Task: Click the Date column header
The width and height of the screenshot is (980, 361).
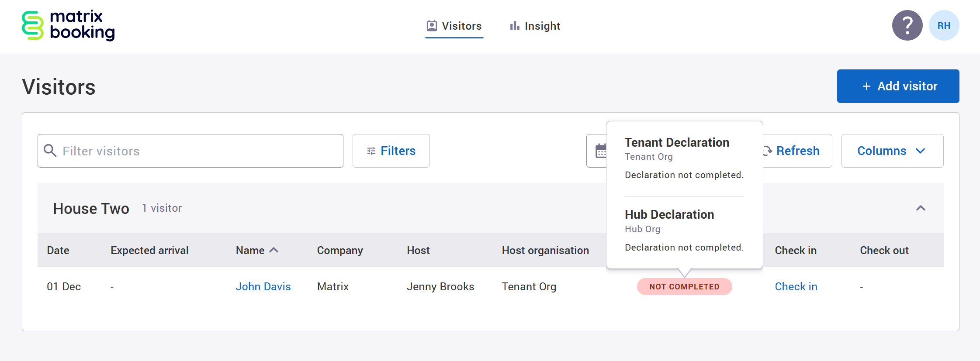Action: 58,251
